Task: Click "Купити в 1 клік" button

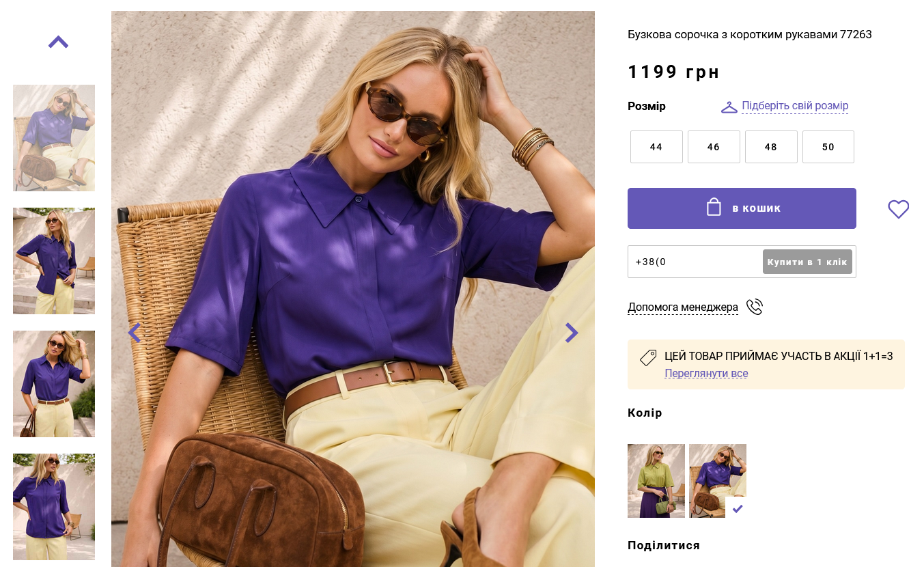Action: 807,262
